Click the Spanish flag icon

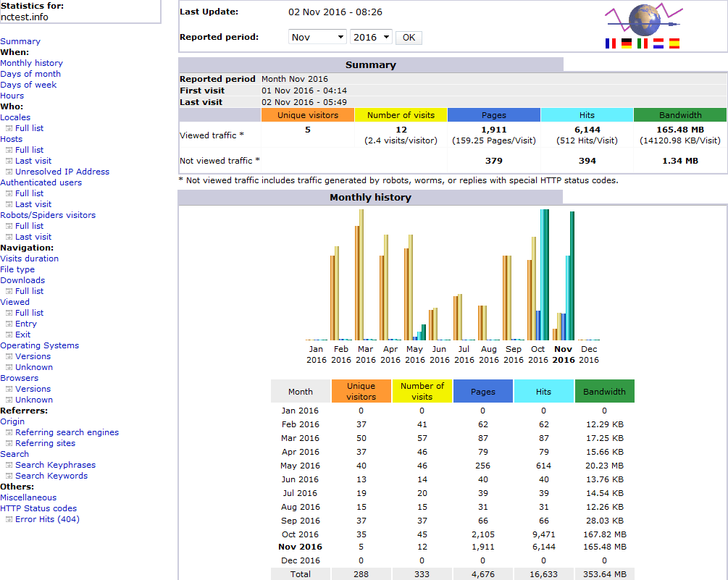pos(674,43)
